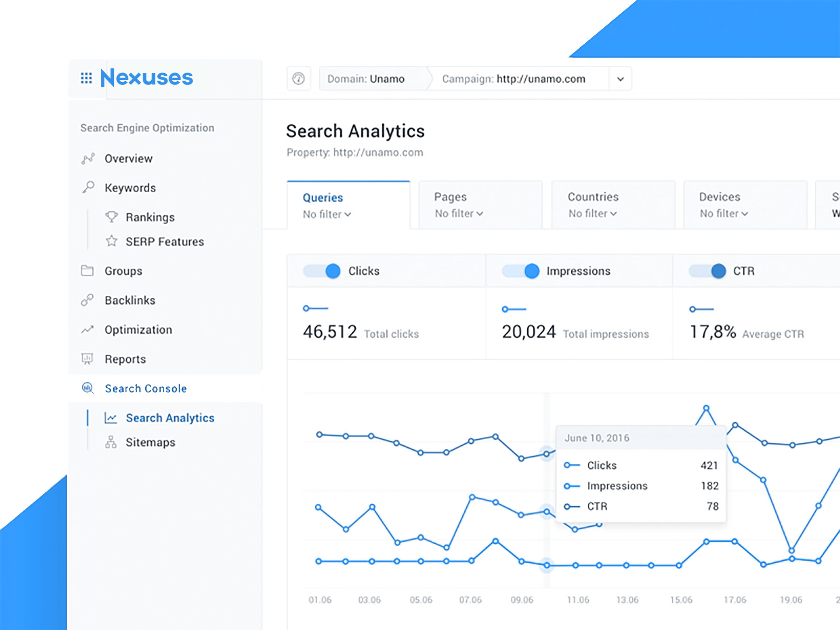Click the 01.06 date label on chart axis
840x630 pixels.
[x=320, y=600]
